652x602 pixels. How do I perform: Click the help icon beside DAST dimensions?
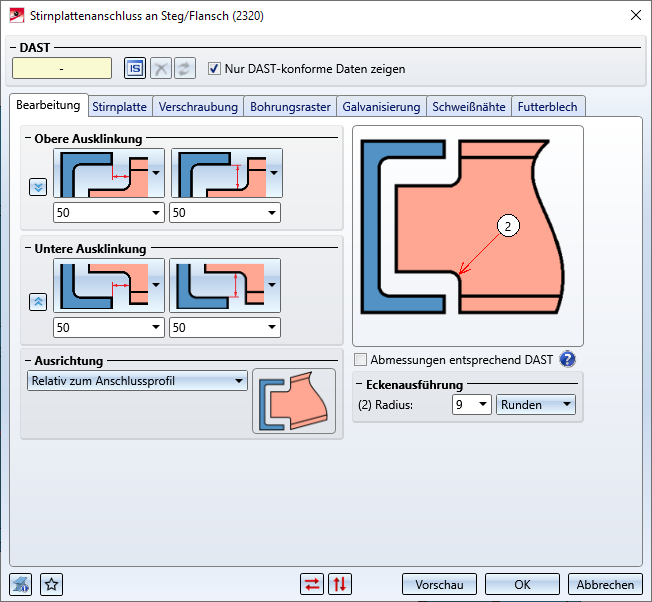(x=568, y=359)
